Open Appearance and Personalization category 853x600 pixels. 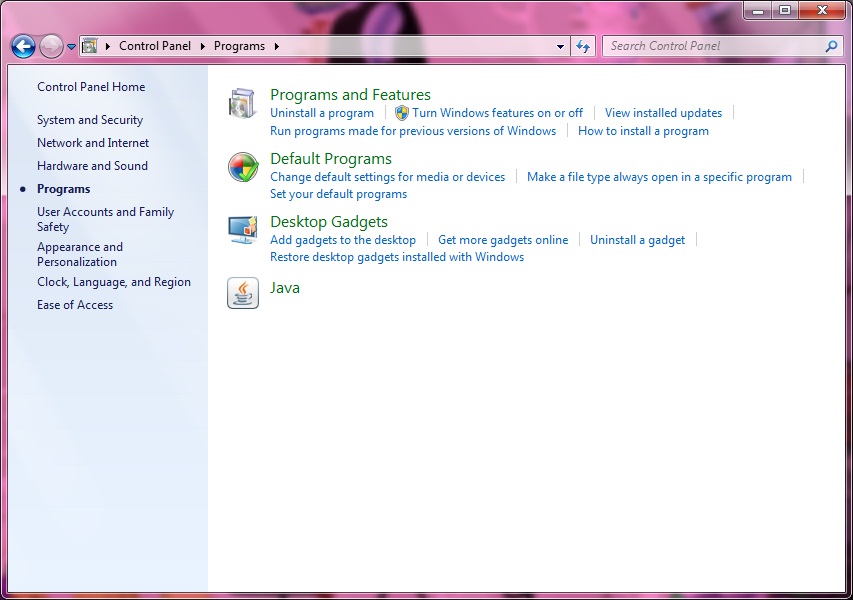coord(80,254)
